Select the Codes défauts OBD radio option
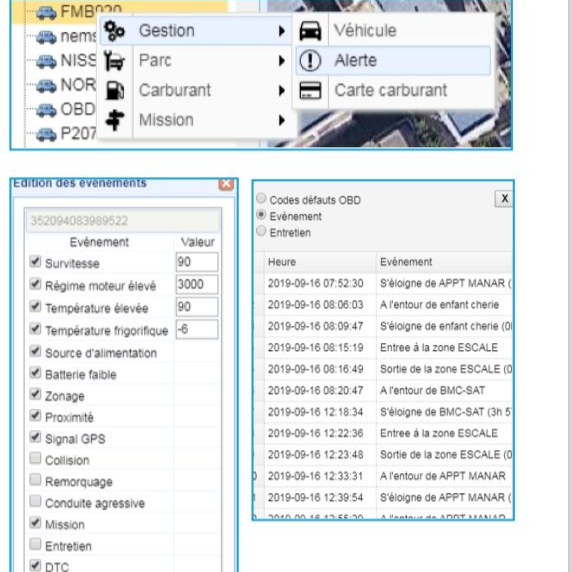The height and width of the screenshot is (572, 572). [261, 198]
